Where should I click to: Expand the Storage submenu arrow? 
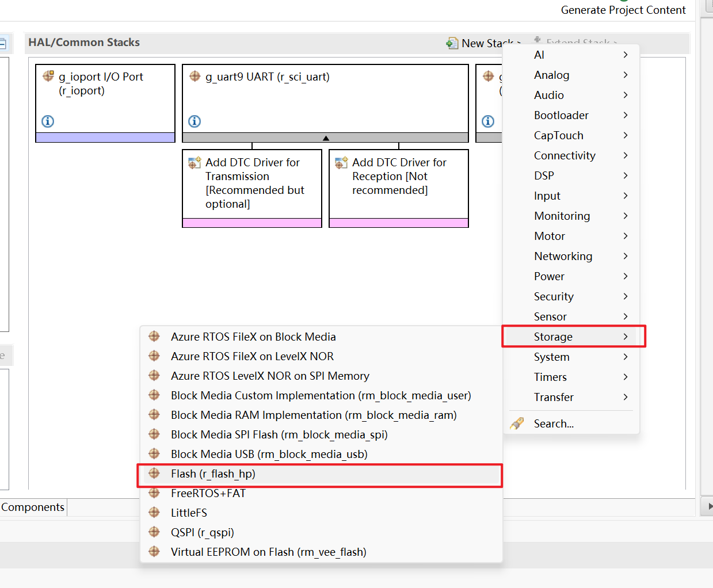(x=626, y=337)
